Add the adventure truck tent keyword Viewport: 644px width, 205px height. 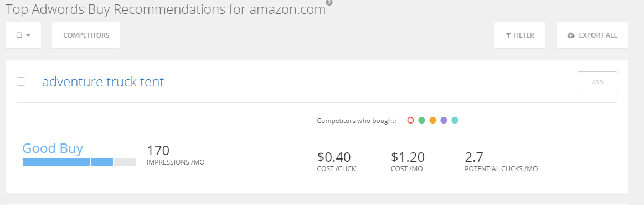click(x=597, y=82)
